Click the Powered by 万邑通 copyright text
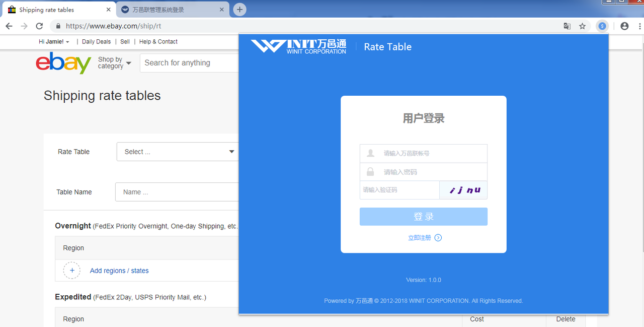This screenshot has width=644, height=327. [424, 301]
